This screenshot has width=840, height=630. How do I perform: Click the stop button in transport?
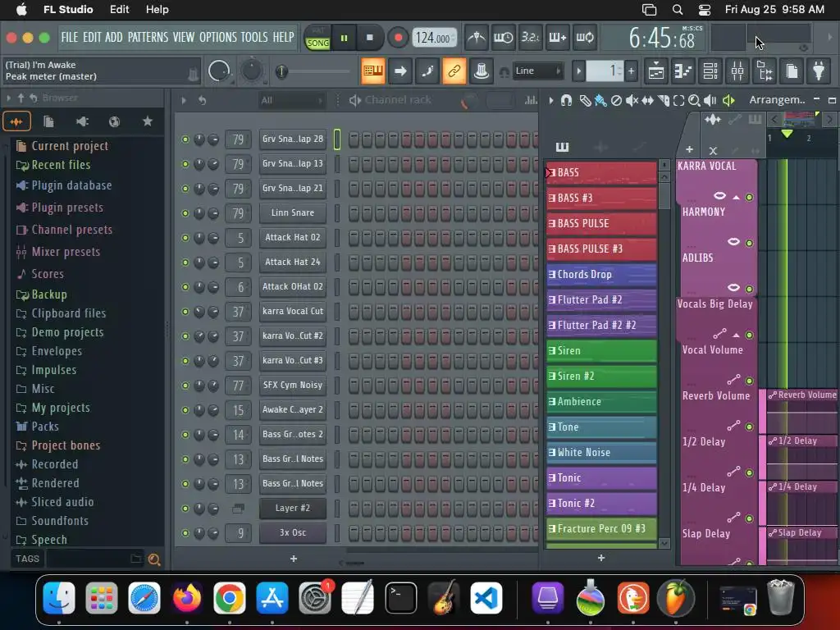click(370, 38)
